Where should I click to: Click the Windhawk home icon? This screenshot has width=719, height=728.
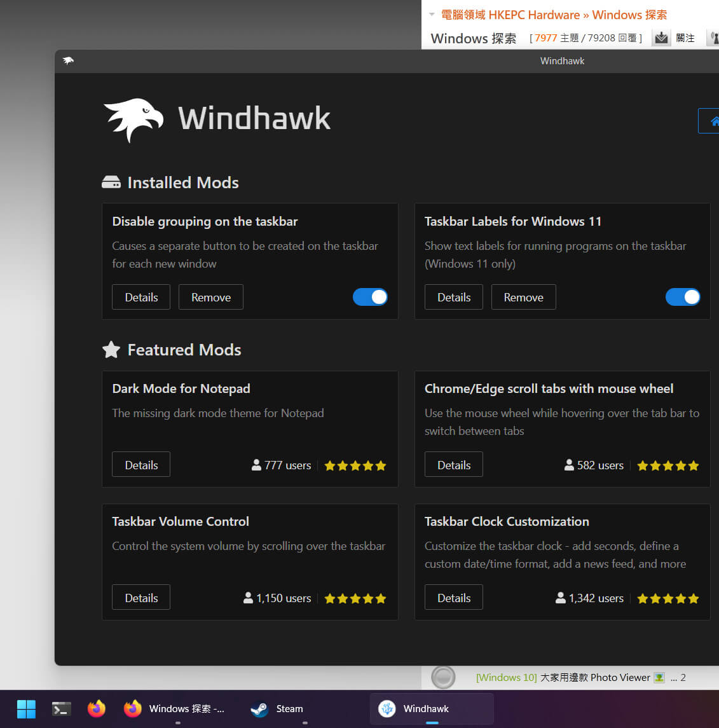[x=713, y=120]
